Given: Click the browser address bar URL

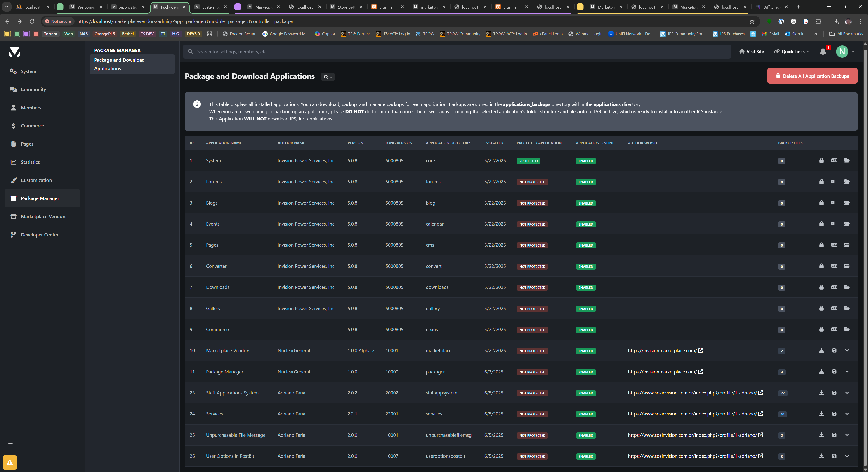Looking at the screenshot, I should [185, 21].
